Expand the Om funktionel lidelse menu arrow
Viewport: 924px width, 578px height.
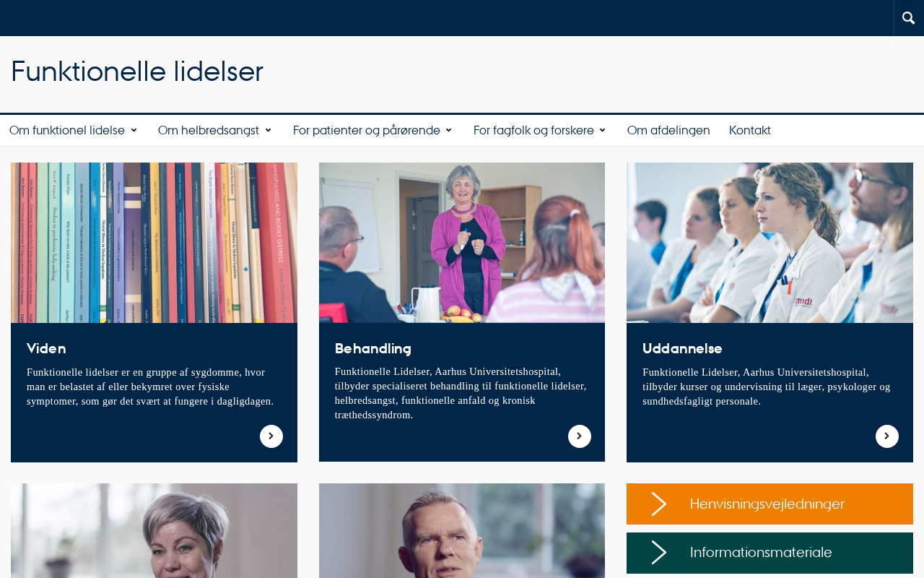click(x=134, y=130)
